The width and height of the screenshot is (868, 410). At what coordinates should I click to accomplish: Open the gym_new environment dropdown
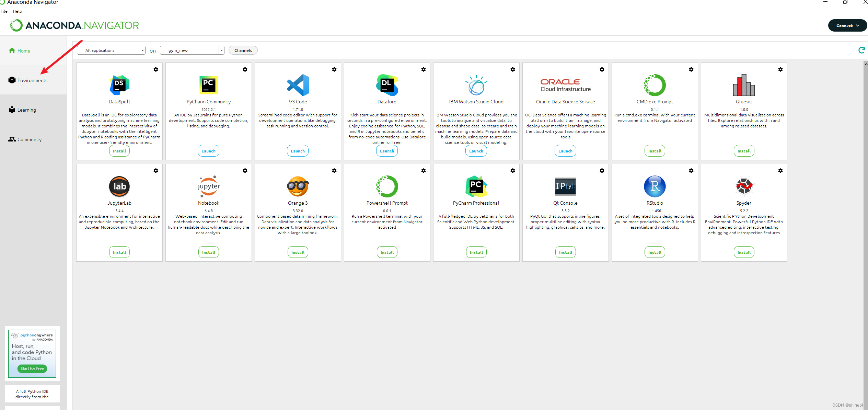(192, 50)
